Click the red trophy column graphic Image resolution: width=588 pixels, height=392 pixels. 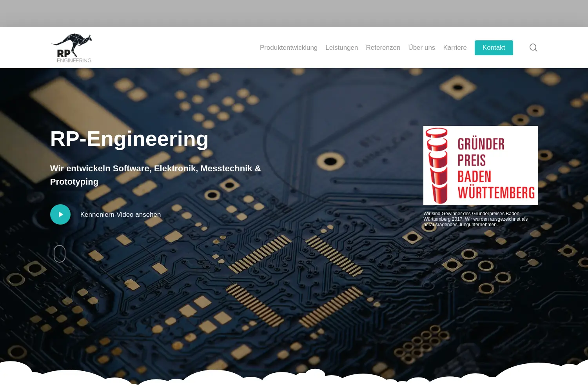tap(437, 165)
